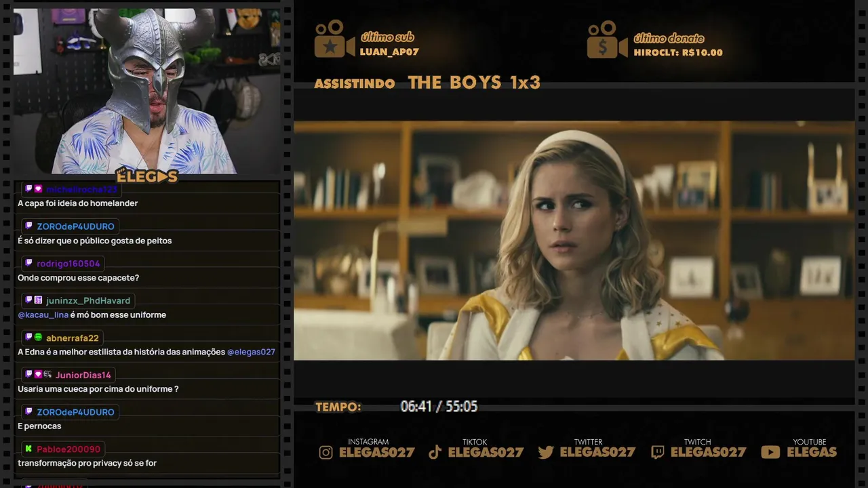Click the Instagram logo icon
The image size is (868, 488).
tap(326, 452)
